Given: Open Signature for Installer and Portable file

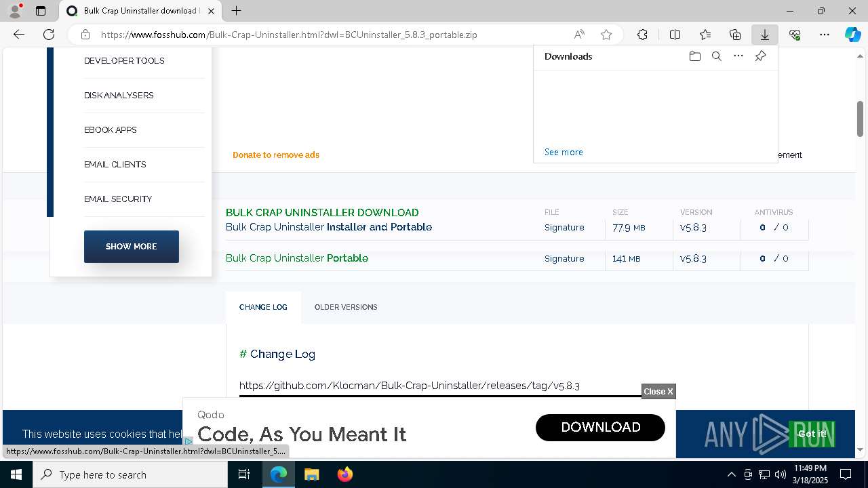Looking at the screenshot, I should (564, 228).
